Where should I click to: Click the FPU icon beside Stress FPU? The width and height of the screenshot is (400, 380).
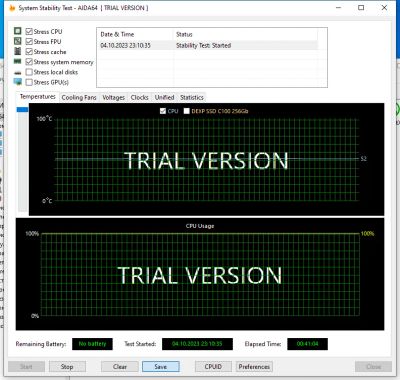(x=18, y=41)
